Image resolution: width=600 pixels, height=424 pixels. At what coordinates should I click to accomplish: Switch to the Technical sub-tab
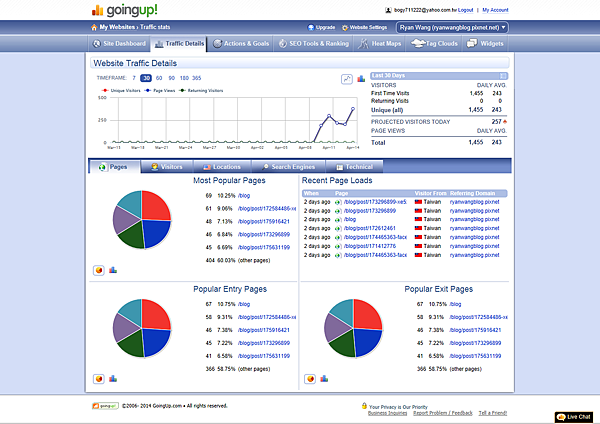[354, 167]
